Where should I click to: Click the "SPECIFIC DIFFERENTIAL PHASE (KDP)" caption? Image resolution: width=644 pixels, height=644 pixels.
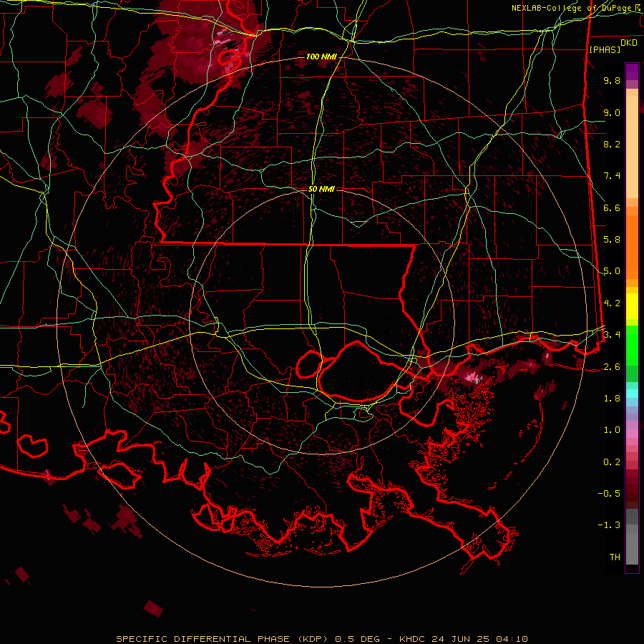coord(223,639)
